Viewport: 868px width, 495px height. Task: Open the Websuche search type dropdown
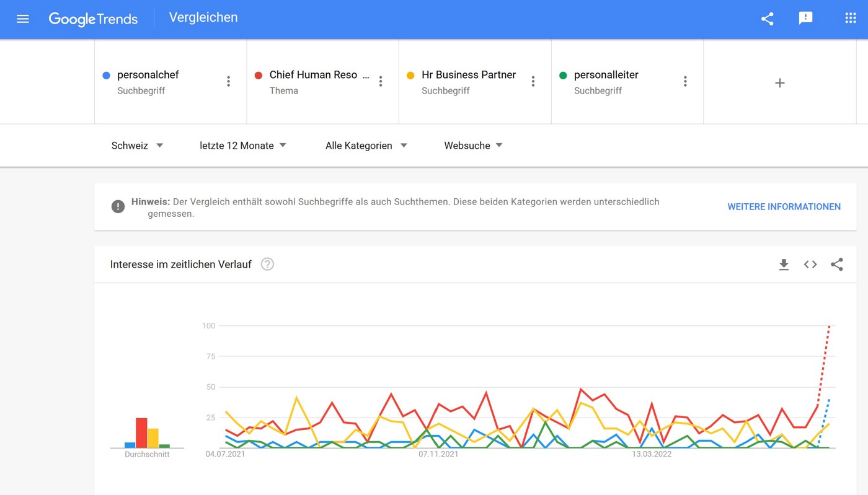473,146
